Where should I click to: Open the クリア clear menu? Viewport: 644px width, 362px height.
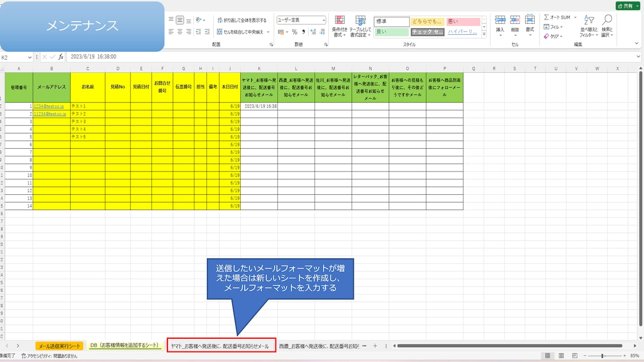553,36
